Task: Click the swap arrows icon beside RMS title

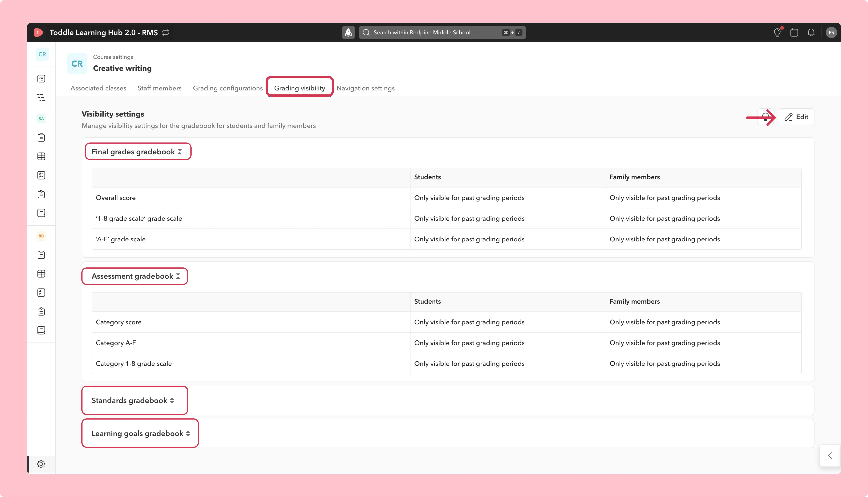Action: pyautogui.click(x=166, y=32)
